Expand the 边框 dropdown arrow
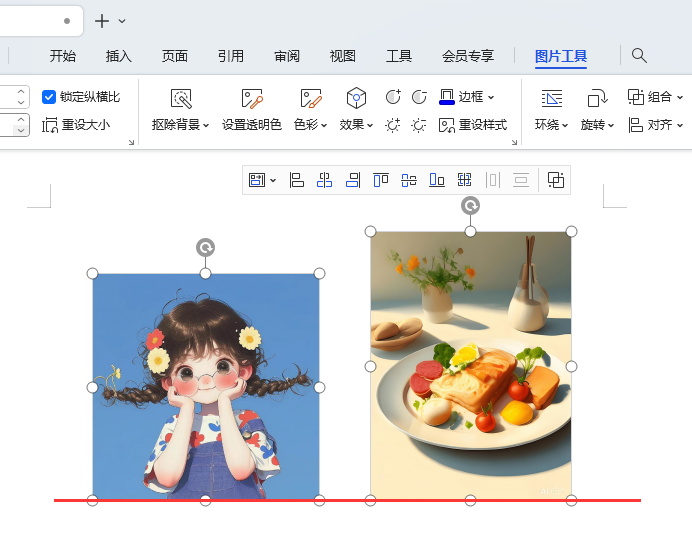This screenshot has width=692, height=552. click(x=491, y=97)
